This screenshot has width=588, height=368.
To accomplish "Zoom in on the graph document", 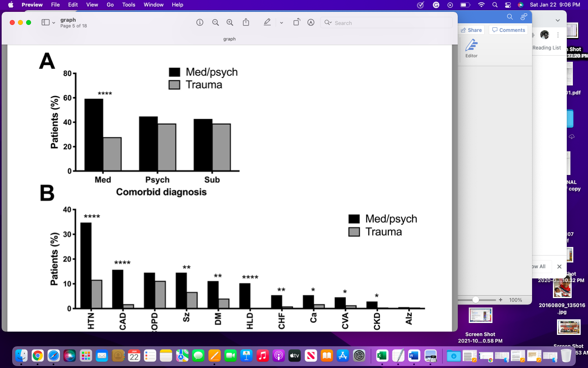I will [x=230, y=22].
